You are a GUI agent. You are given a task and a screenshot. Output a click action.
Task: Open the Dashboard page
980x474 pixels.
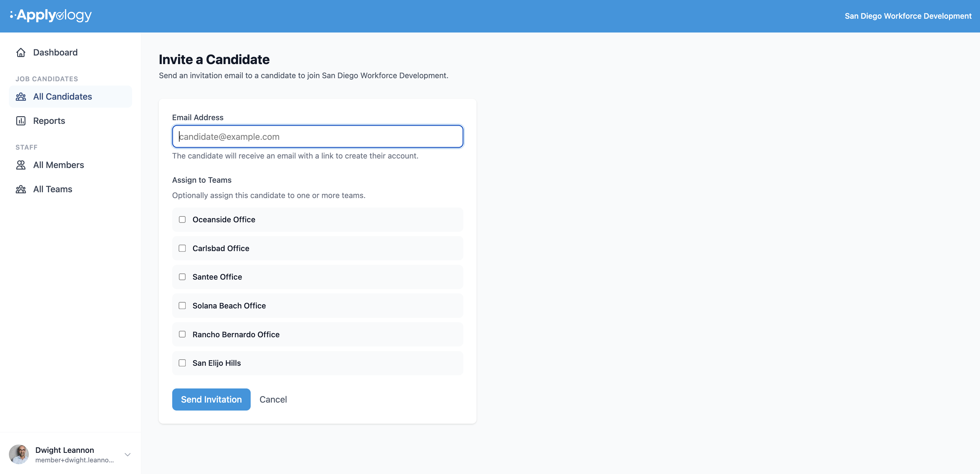pos(70,52)
